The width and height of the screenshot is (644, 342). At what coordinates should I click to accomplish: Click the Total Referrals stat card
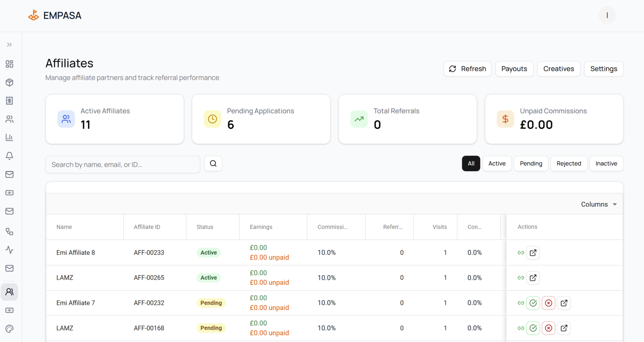[x=408, y=119]
